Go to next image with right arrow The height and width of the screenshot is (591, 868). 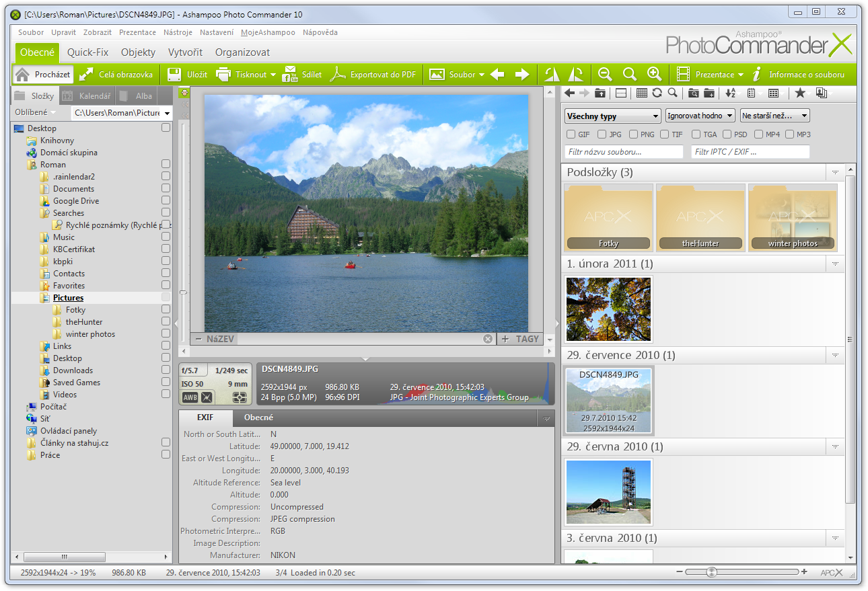coord(522,75)
